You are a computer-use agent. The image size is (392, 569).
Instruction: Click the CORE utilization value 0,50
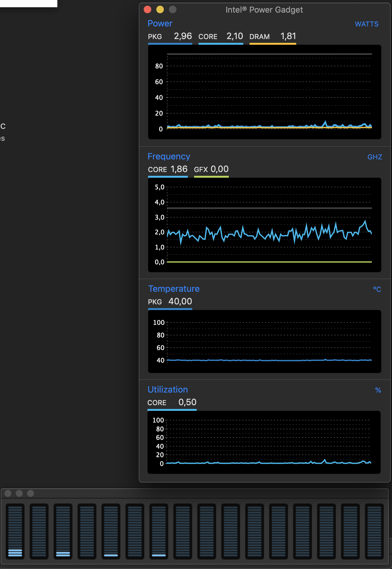(187, 402)
